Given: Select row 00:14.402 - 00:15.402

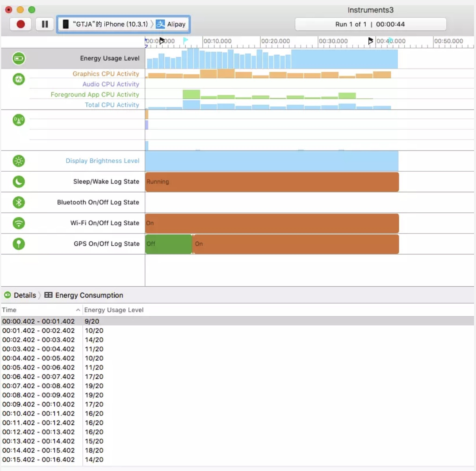Looking at the screenshot, I should [238, 450].
